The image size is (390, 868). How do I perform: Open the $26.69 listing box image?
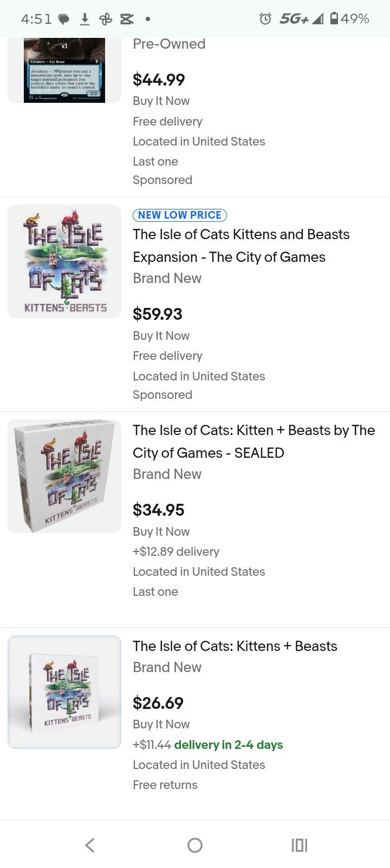(64, 692)
